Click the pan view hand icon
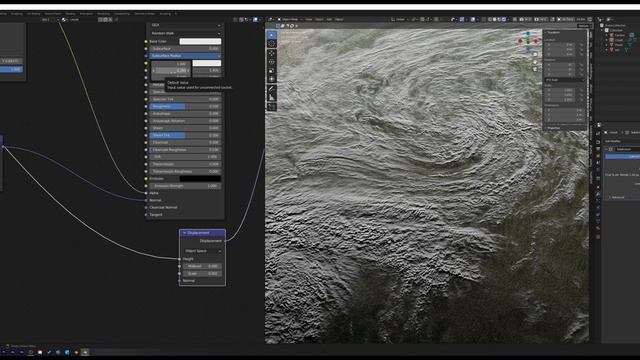The height and width of the screenshot is (360, 640). point(535,62)
